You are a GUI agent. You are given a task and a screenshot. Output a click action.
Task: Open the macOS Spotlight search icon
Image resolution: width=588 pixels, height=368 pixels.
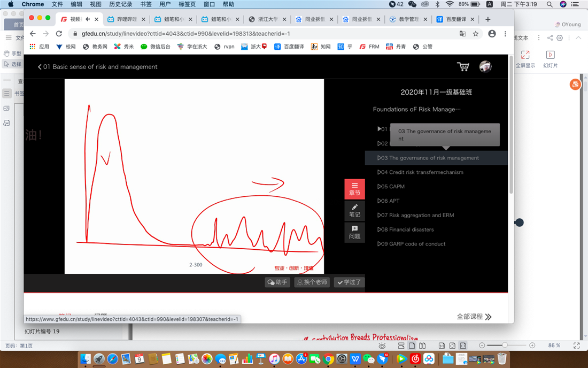click(x=550, y=4)
